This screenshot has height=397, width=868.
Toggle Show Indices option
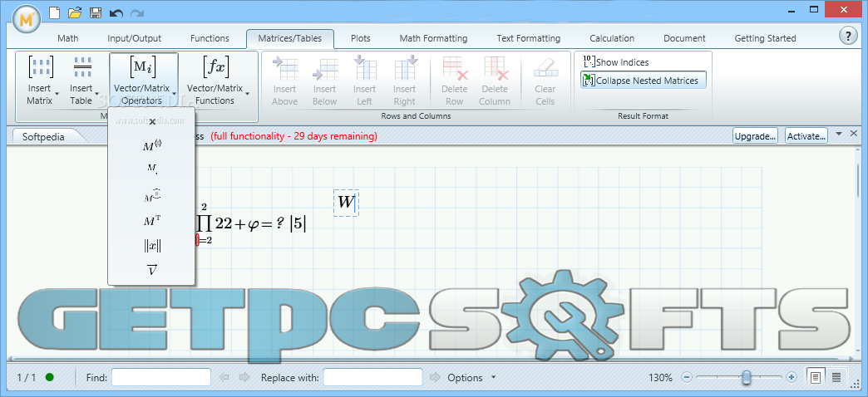(615, 62)
